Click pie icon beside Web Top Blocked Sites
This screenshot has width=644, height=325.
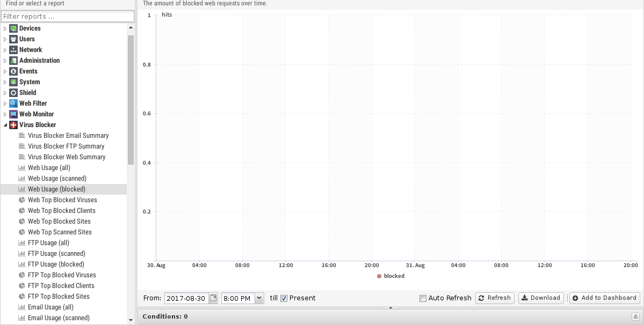pos(22,221)
